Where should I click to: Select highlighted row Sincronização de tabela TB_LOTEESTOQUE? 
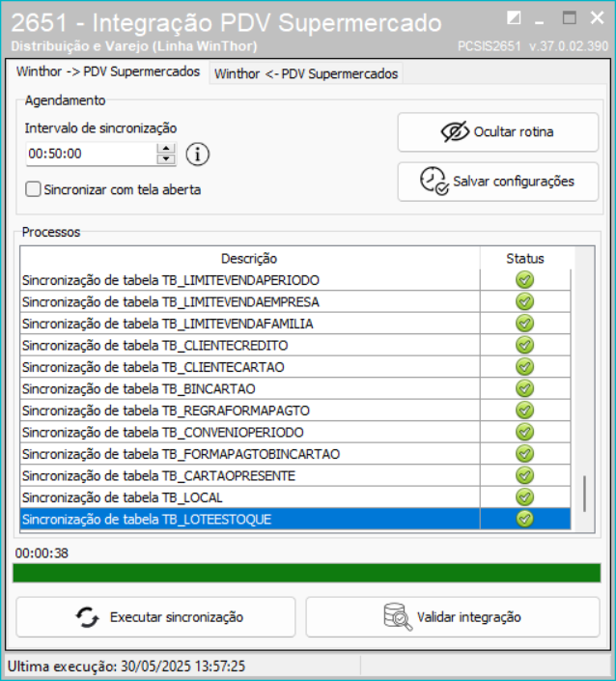point(295,519)
